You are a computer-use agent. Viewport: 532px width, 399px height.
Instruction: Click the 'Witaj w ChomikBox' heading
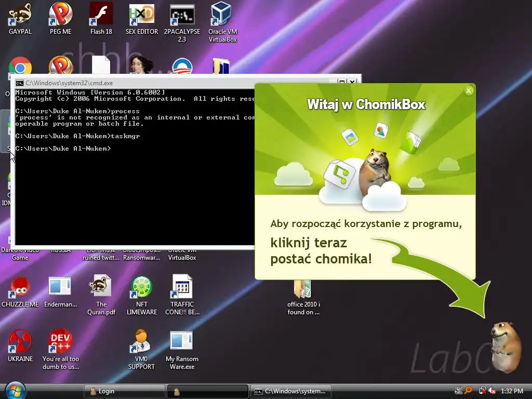click(x=366, y=104)
